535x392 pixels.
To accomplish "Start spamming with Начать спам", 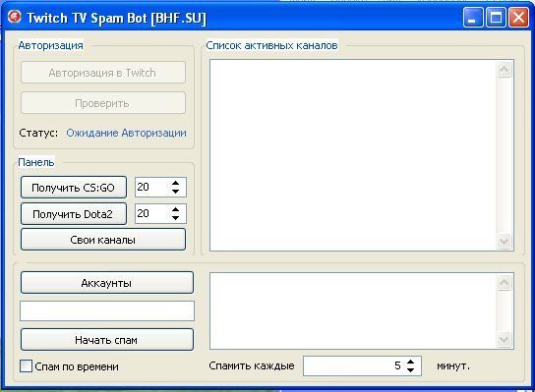I will pyautogui.click(x=107, y=340).
